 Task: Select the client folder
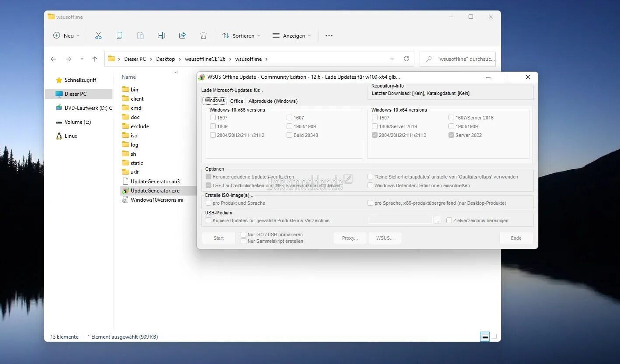coord(137,98)
